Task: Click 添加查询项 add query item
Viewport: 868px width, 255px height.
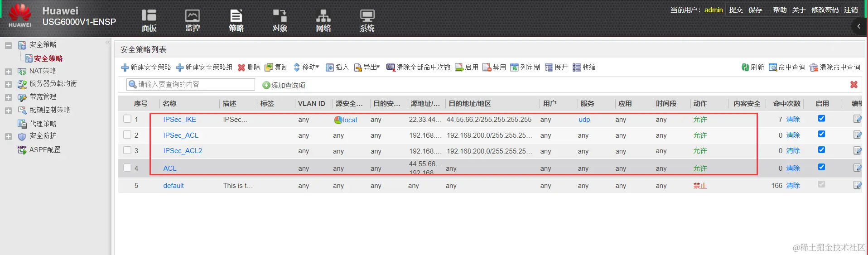Action: tap(284, 85)
